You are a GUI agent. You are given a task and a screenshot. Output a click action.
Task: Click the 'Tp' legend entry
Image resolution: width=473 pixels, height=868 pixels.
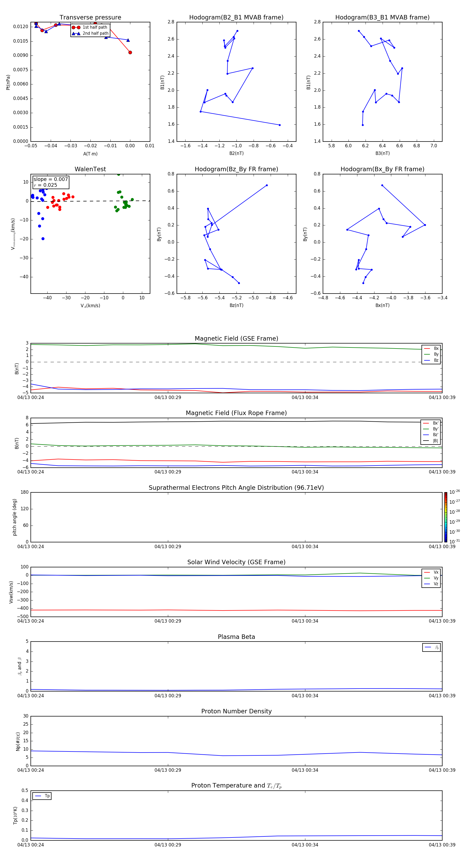coord(42,796)
